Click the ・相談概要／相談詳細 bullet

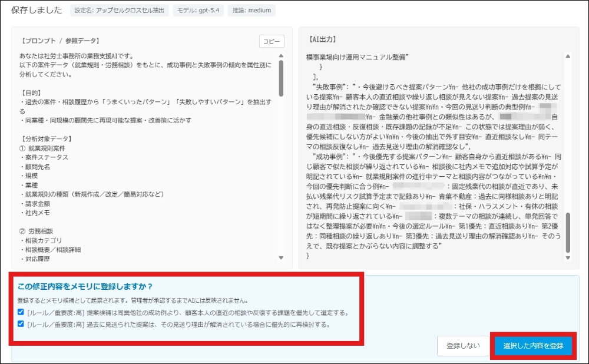pos(50,249)
